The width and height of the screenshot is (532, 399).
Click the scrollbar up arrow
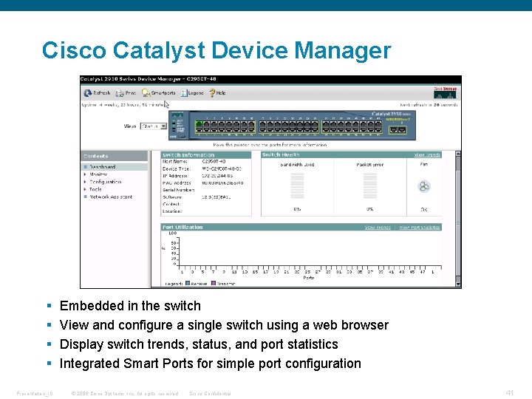tap(458, 154)
